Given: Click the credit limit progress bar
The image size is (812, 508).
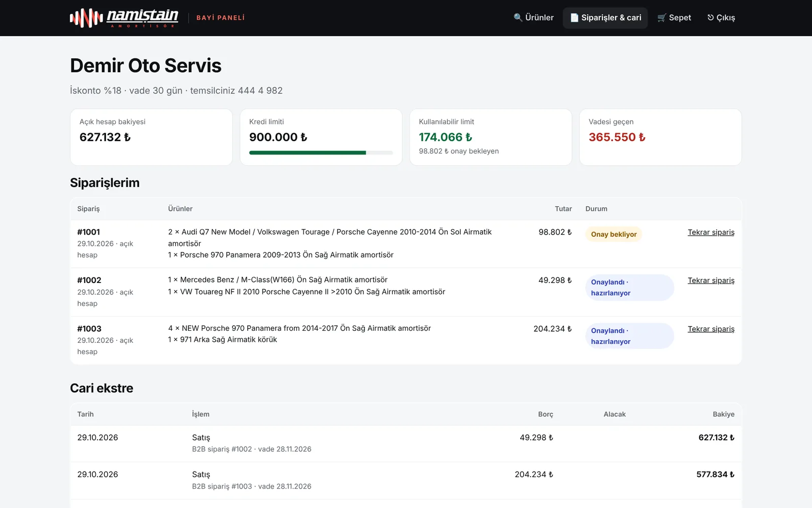Looking at the screenshot, I should pos(321,152).
